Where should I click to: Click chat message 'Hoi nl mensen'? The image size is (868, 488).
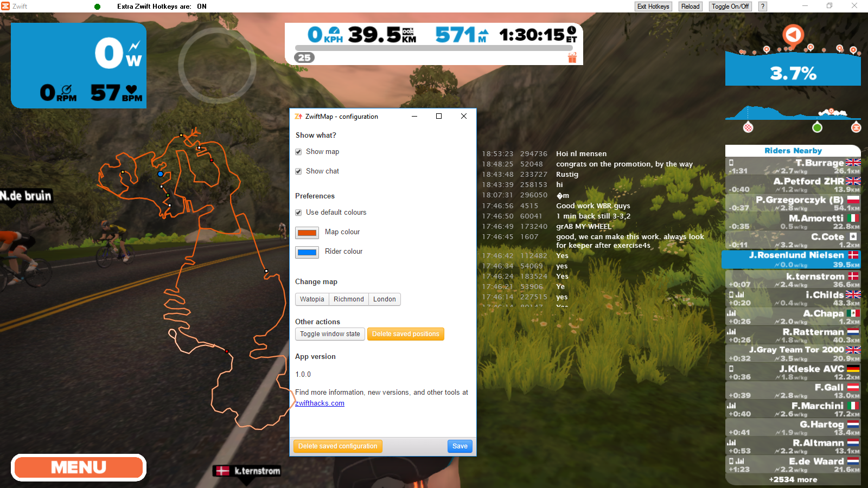[582, 154]
